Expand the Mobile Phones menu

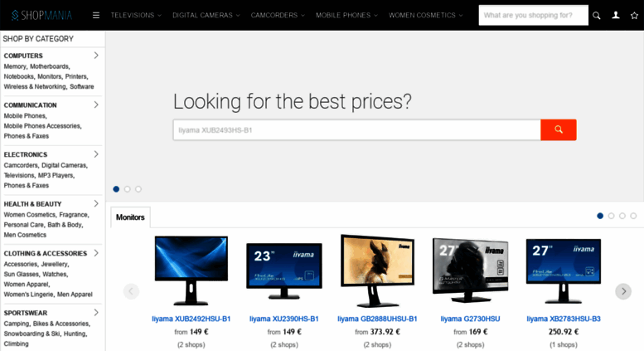346,15
